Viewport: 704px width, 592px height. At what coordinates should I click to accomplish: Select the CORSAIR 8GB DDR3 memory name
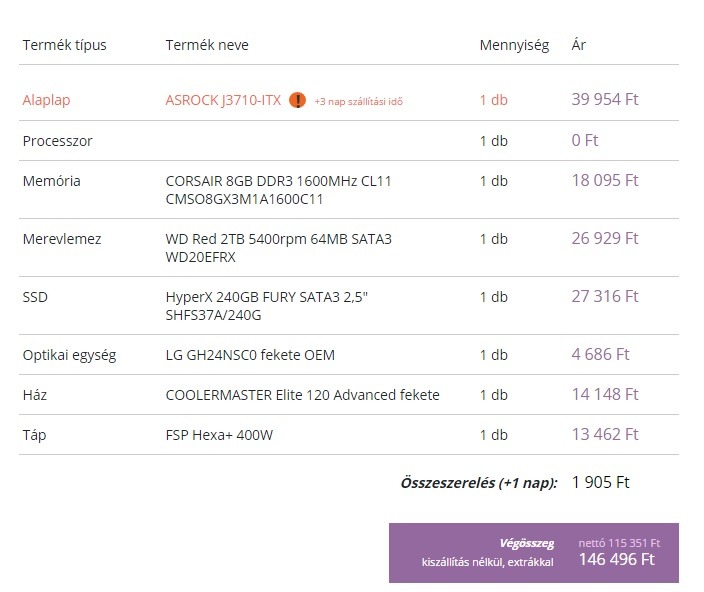coord(278,190)
